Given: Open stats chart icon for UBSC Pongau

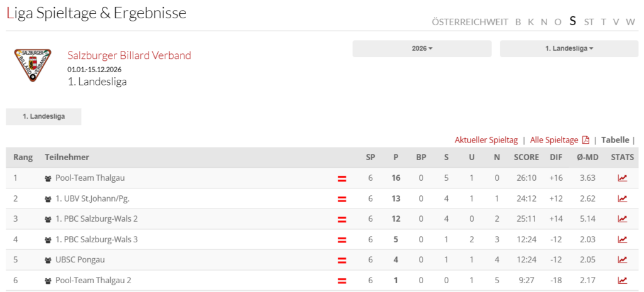Looking at the screenshot, I should click(622, 259).
